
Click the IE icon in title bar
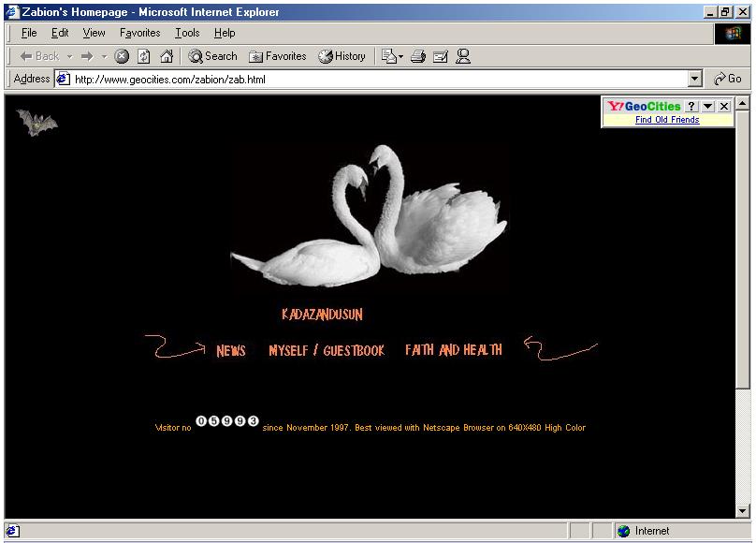[x=12, y=11]
